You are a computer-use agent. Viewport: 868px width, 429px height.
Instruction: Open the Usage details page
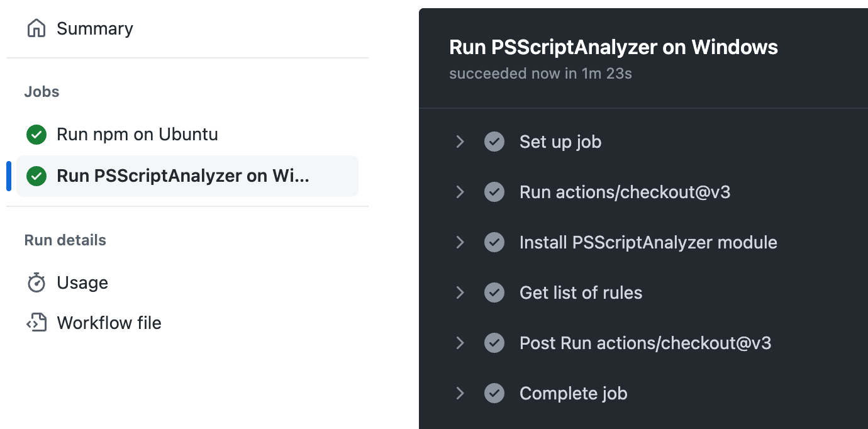(83, 282)
